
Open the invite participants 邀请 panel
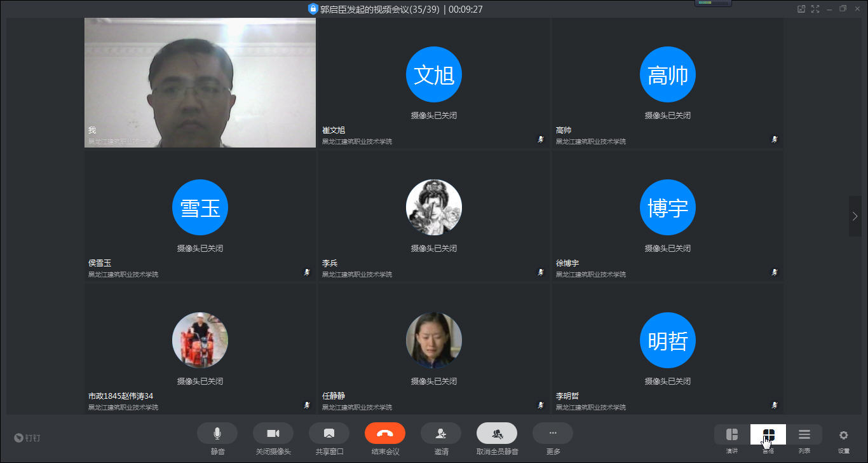pyautogui.click(x=440, y=439)
